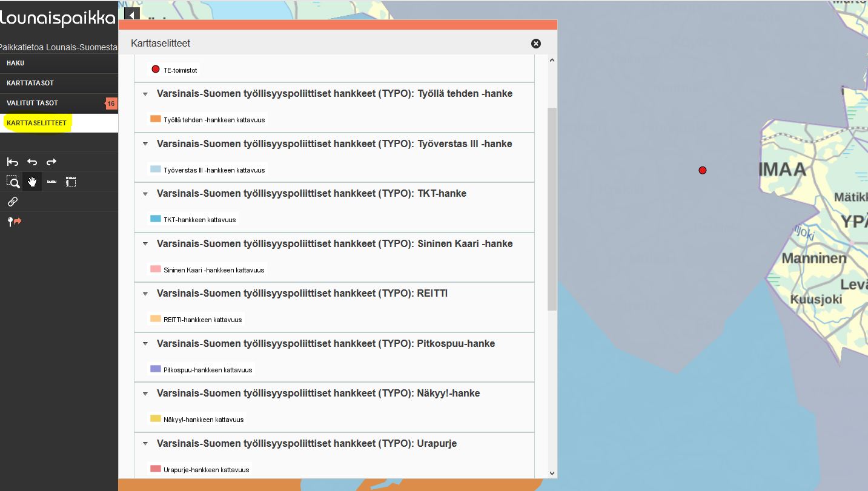This screenshot has width=868, height=491.
Task: Click 'REITTI-hankkeen kattavuus' label
Action: click(x=203, y=320)
